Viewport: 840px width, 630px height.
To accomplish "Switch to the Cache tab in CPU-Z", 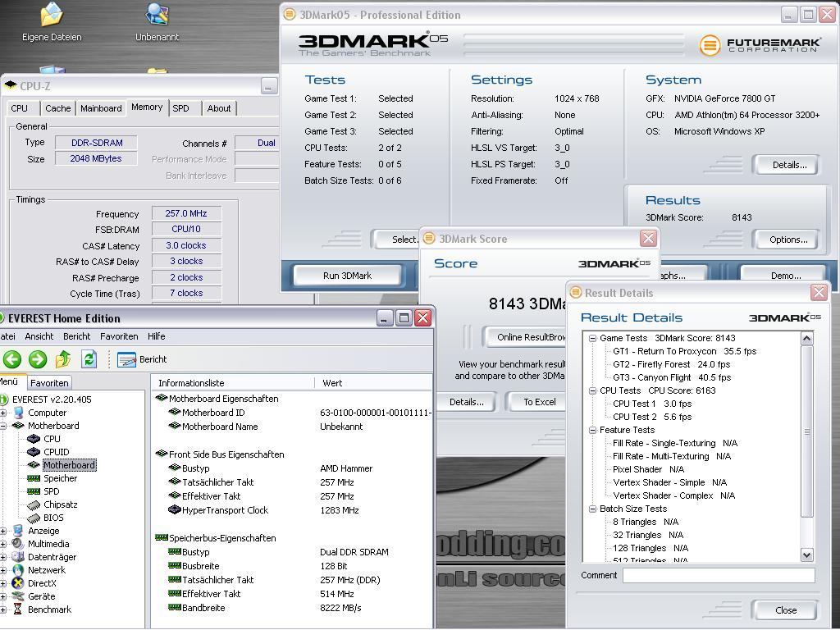I will click(58, 108).
